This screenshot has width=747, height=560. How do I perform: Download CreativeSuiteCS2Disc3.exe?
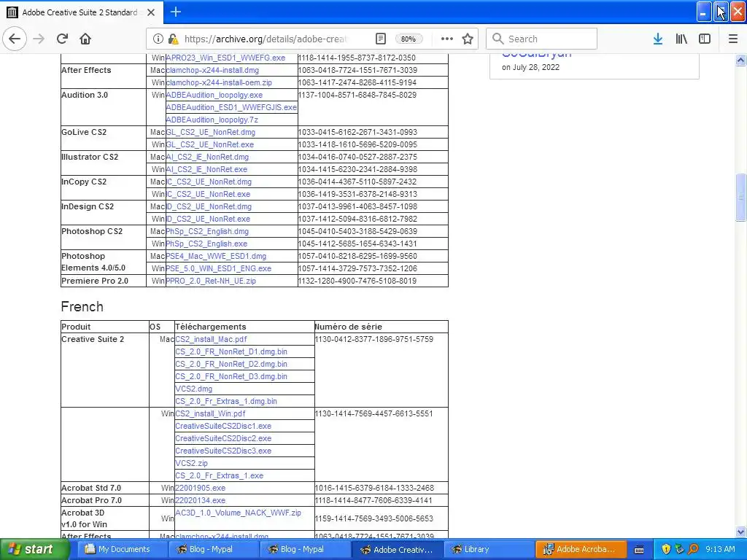coord(223,451)
